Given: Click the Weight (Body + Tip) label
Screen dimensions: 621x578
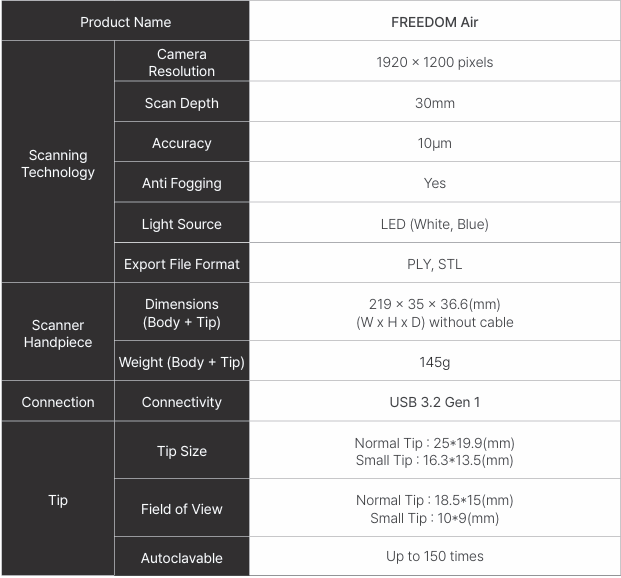Looking at the screenshot, I should (181, 362).
